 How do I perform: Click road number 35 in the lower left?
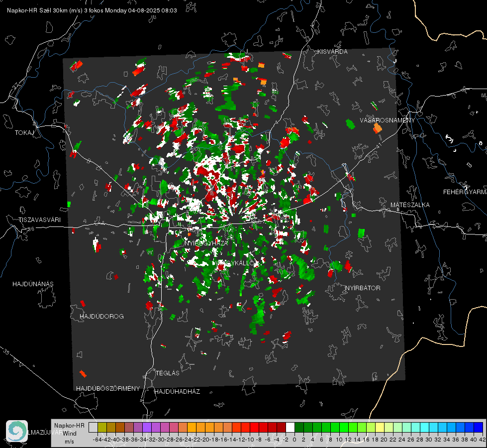point(6,351)
